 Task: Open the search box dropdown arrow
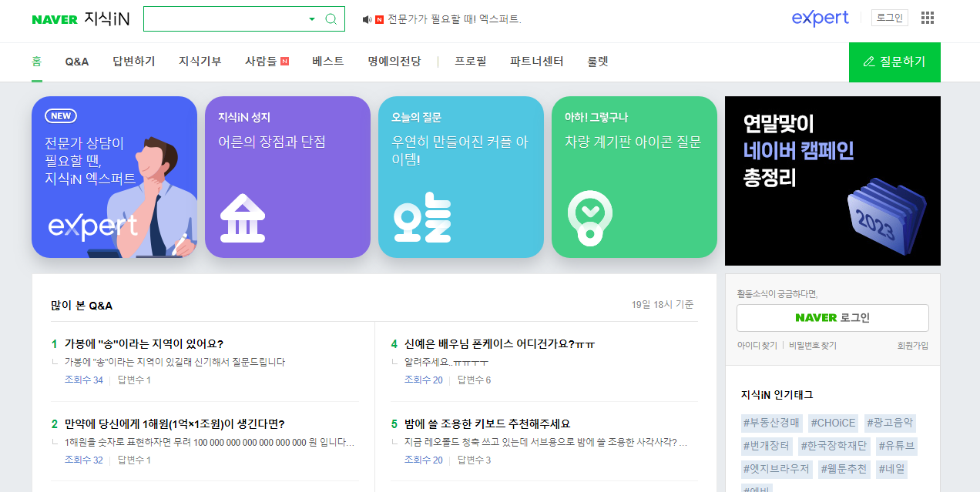pos(312,19)
